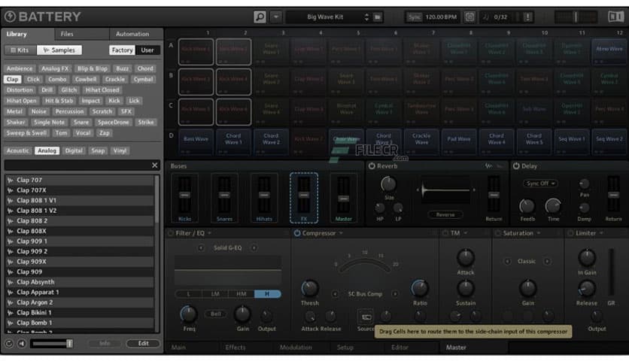
Task: Select the Atmo Wave cell
Action: 609,51
